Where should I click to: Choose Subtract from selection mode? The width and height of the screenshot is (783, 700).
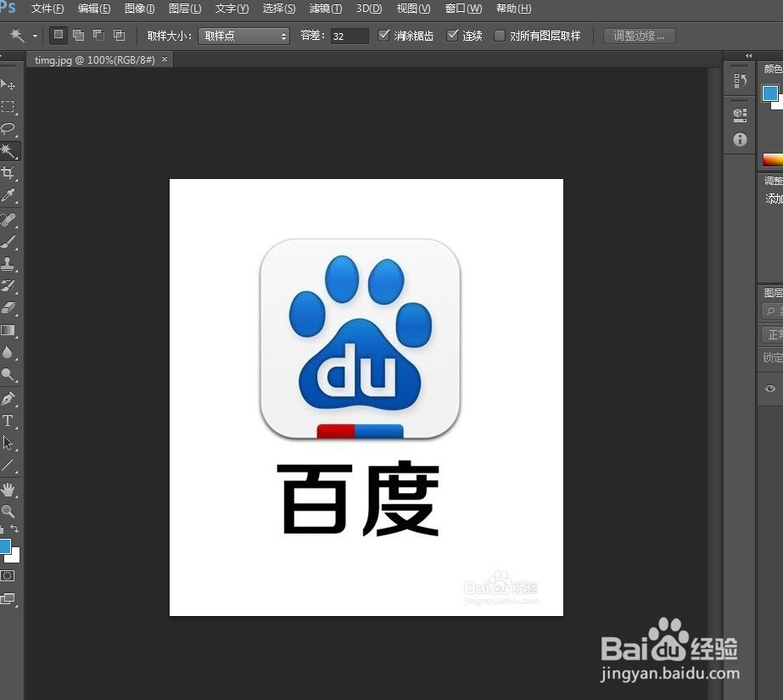click(99, 35)
